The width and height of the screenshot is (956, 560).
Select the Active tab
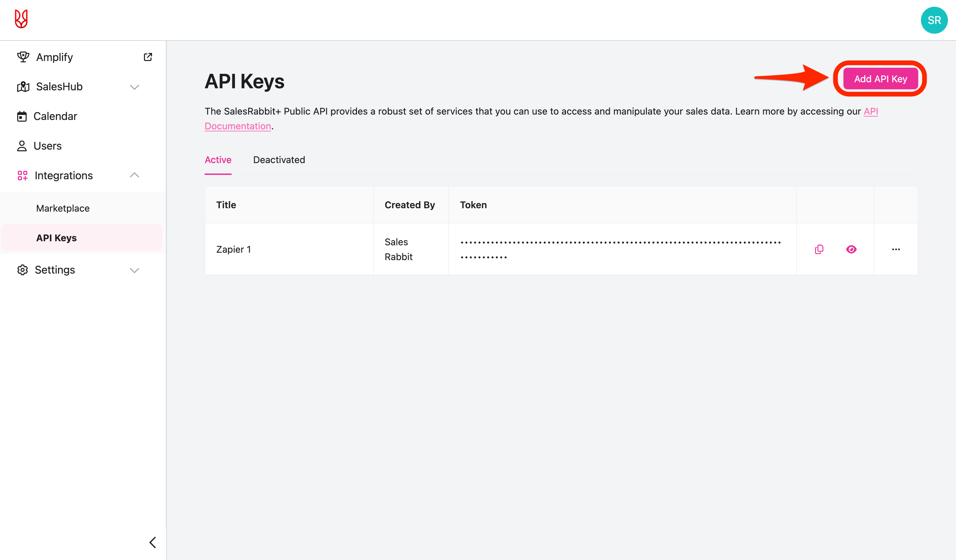tap(218, 160)
